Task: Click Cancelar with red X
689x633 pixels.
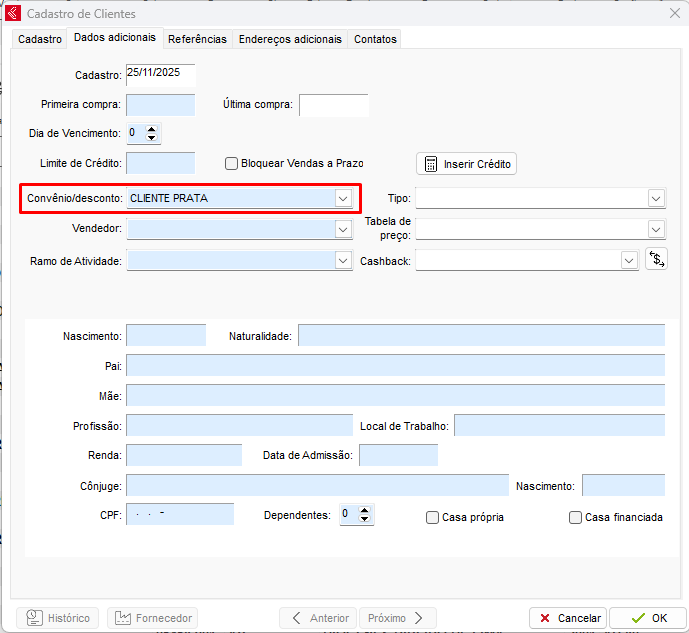Action: (566, 618)
